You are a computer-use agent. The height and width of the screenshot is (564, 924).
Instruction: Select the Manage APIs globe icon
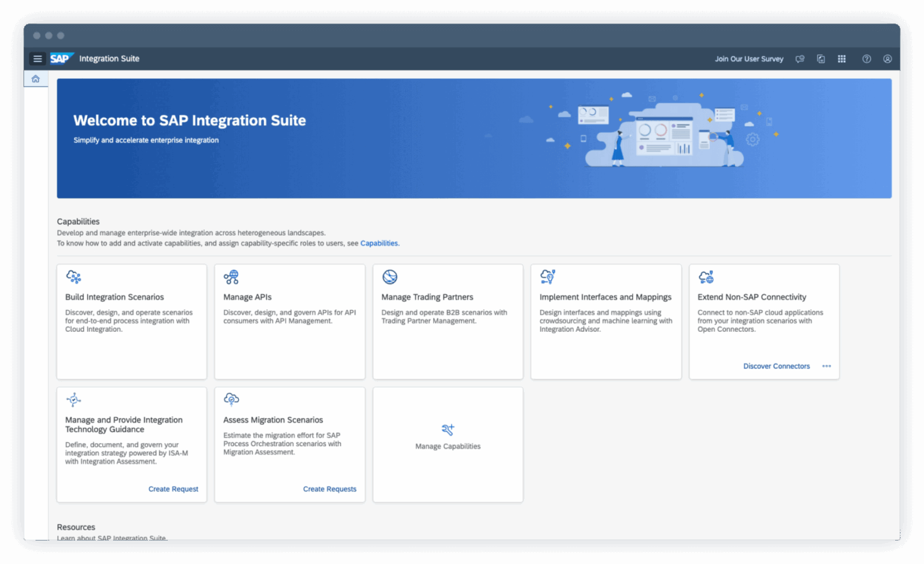click(232, 277)
